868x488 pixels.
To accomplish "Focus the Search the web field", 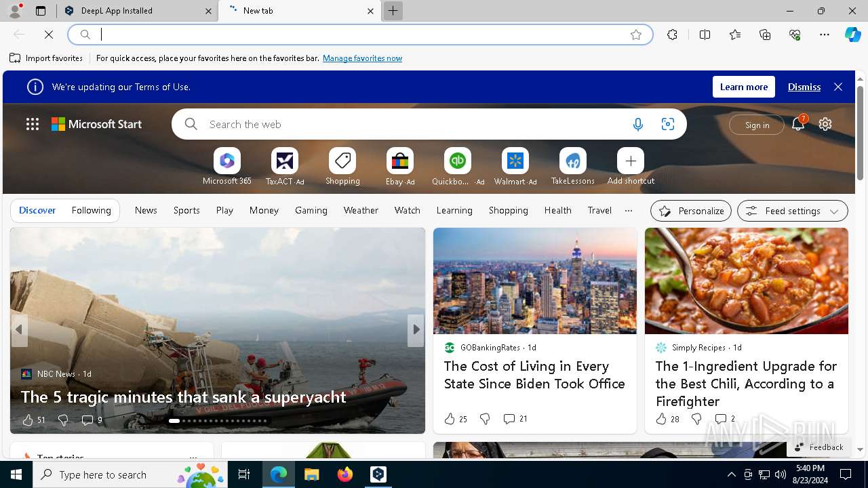I will click(414, 124).
